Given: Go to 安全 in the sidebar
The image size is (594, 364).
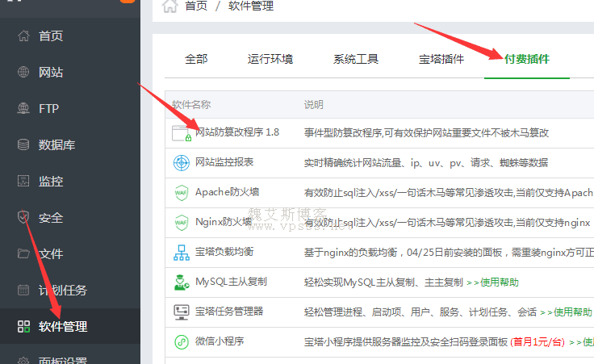Looking at the screenshot, I should (x=51, y=218).
